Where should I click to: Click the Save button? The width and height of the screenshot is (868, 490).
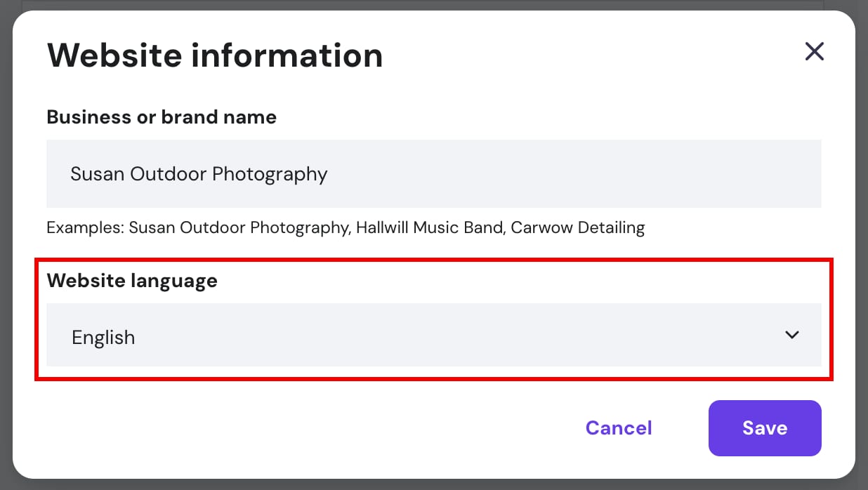pos(765,428)
